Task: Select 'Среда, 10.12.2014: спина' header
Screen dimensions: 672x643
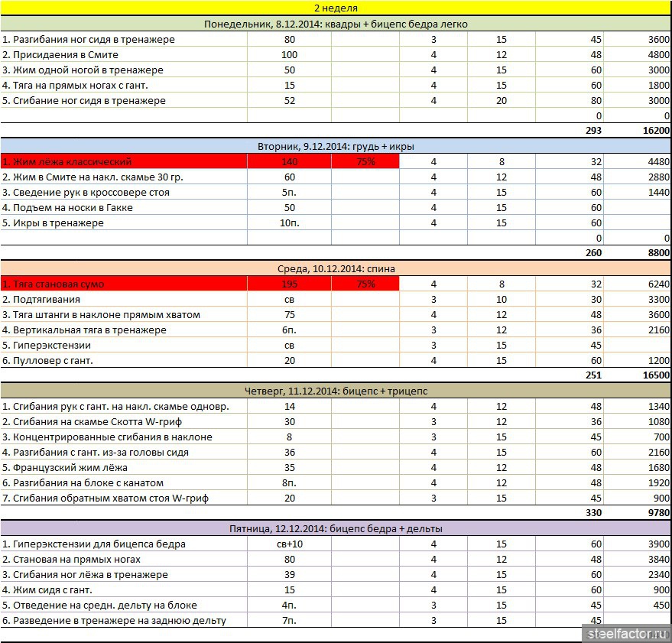Action: [336, 269]
